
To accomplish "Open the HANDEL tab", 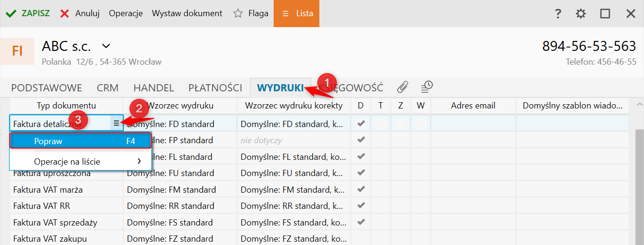I will (x=153, y=88).
